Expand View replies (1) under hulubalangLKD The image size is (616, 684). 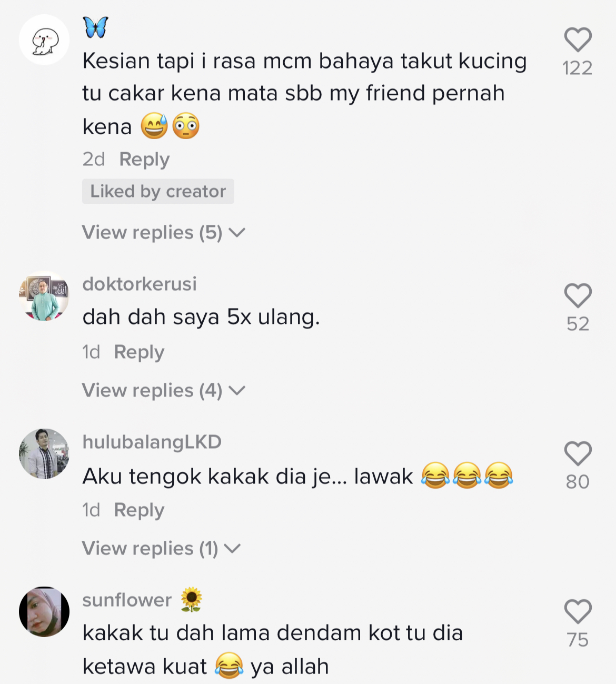point(161,549)
